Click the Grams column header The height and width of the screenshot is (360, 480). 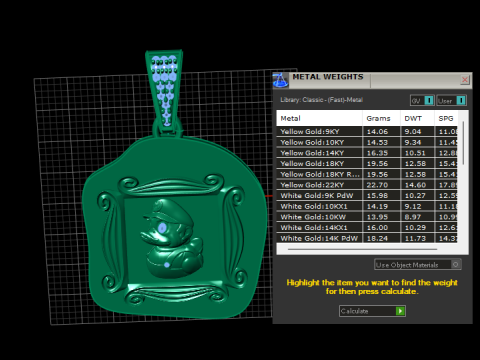[381, 118]
